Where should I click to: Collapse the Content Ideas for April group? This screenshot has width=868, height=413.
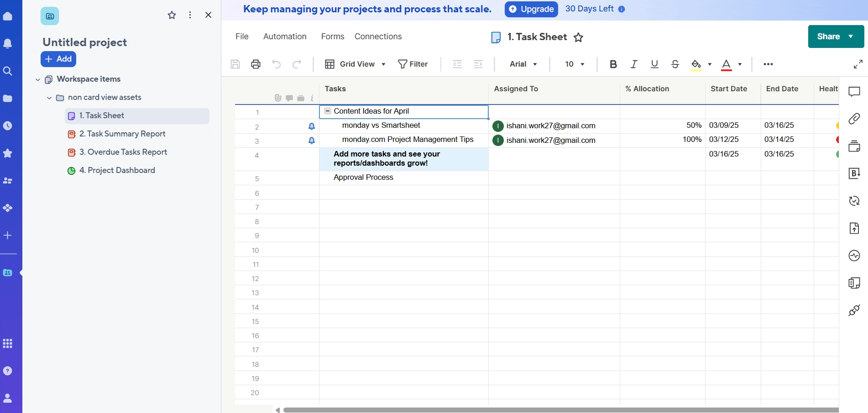tap(327, 111)
